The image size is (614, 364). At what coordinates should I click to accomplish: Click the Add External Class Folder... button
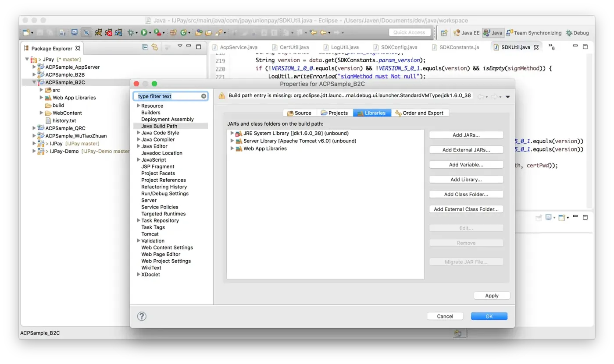pos(466,209)
